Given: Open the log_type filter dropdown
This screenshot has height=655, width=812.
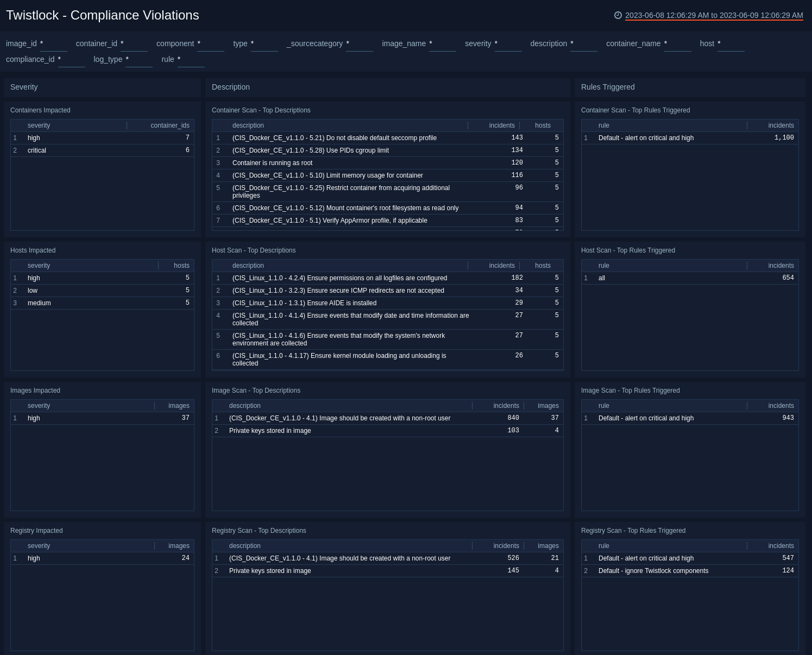Looking at the screenshot, I should [x=139, y=60].
